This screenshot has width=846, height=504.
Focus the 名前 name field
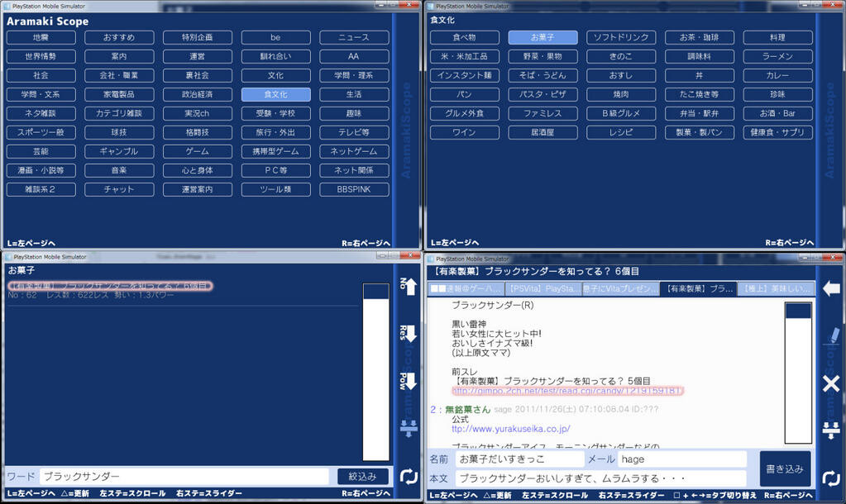point(519,459)
